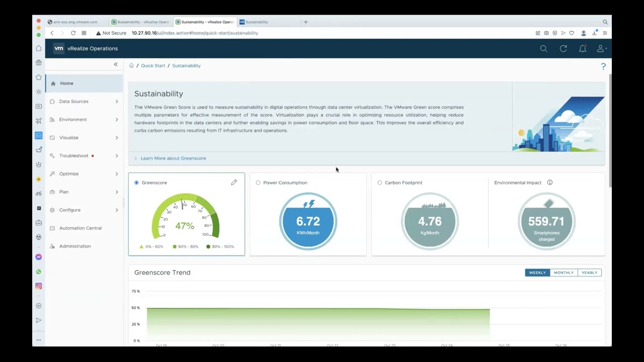Click the 60% - 80% legend entry
Image resolution: width=644 pixels, height=362 pixels.
click(186, 247)
